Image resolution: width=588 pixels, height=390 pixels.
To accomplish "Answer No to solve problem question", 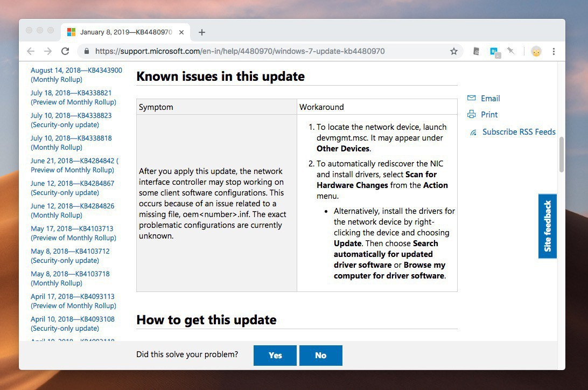I will pyautogui.click(x=320, y=355).
